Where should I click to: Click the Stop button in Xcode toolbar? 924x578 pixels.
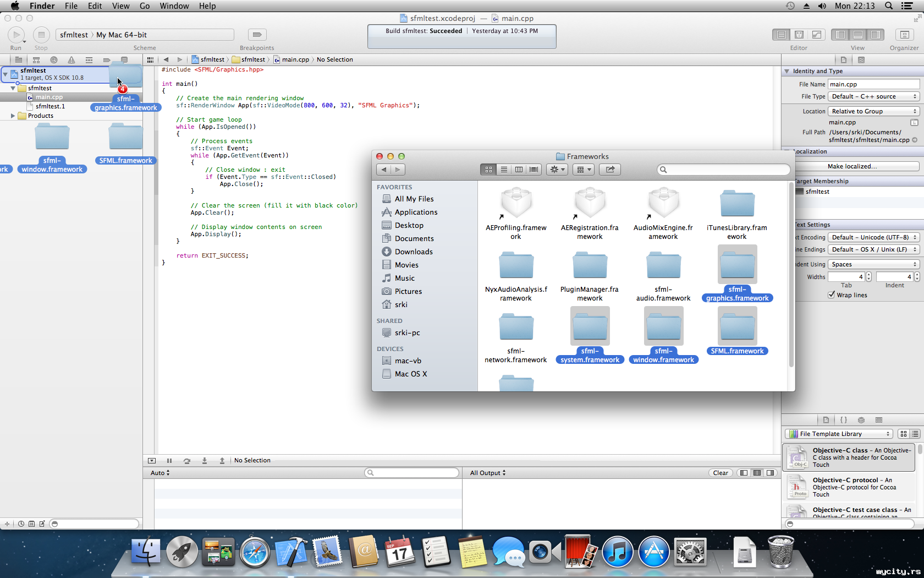41,35
